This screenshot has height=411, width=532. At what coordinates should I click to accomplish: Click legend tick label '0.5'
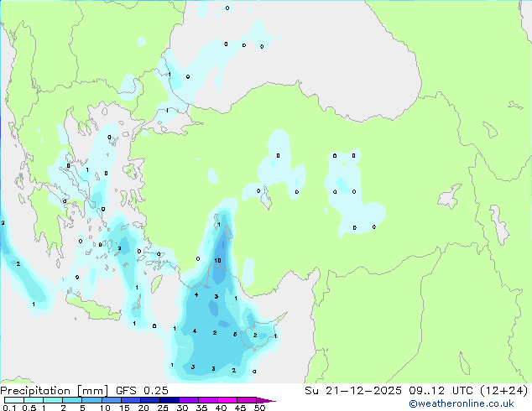tap(29, 408)
